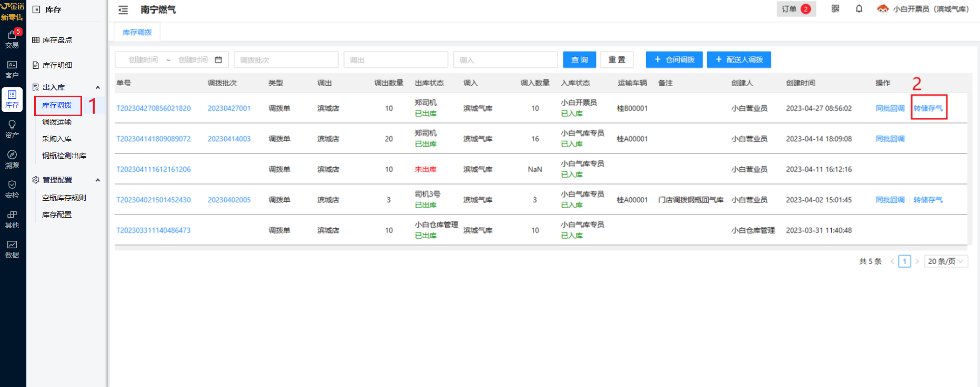This screenshot has height=387, width=980.
Task: Open order T202304270856021820
Action: click(154, 108)
